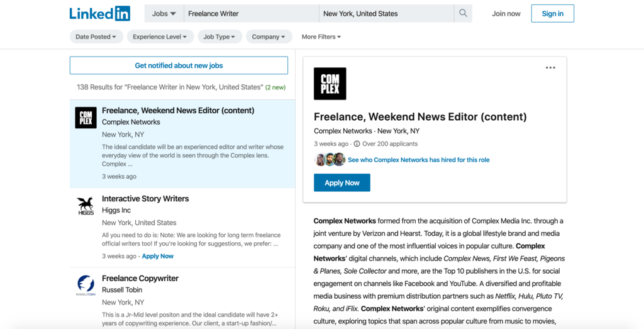Click the search magnifier icon
Image resolution: width=644 pixels, height=329 pixels.
coord(463,13)
